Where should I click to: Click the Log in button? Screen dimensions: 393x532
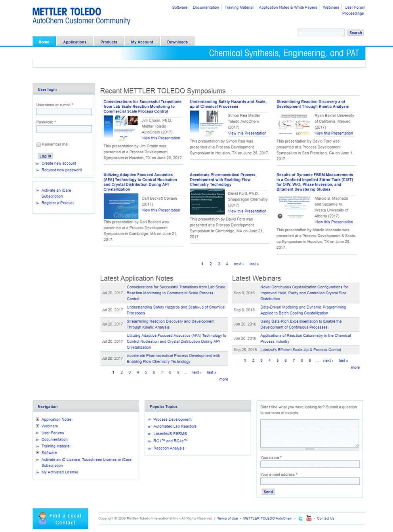point(45,156)
